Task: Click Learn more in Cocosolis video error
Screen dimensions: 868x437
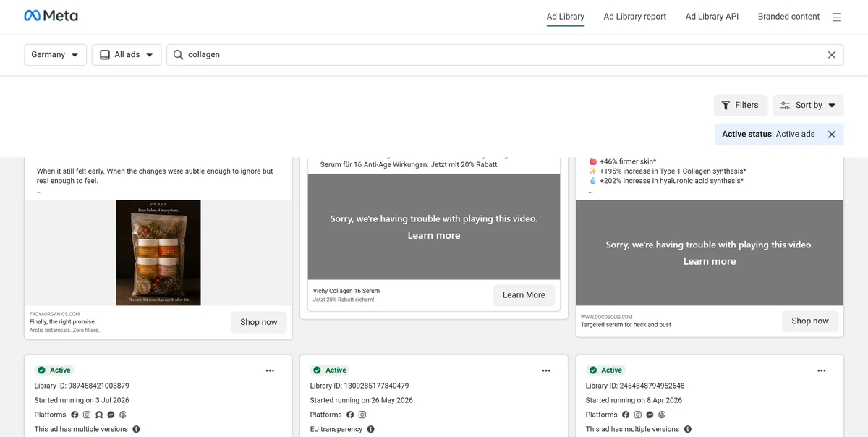Action: click(710, 261)
